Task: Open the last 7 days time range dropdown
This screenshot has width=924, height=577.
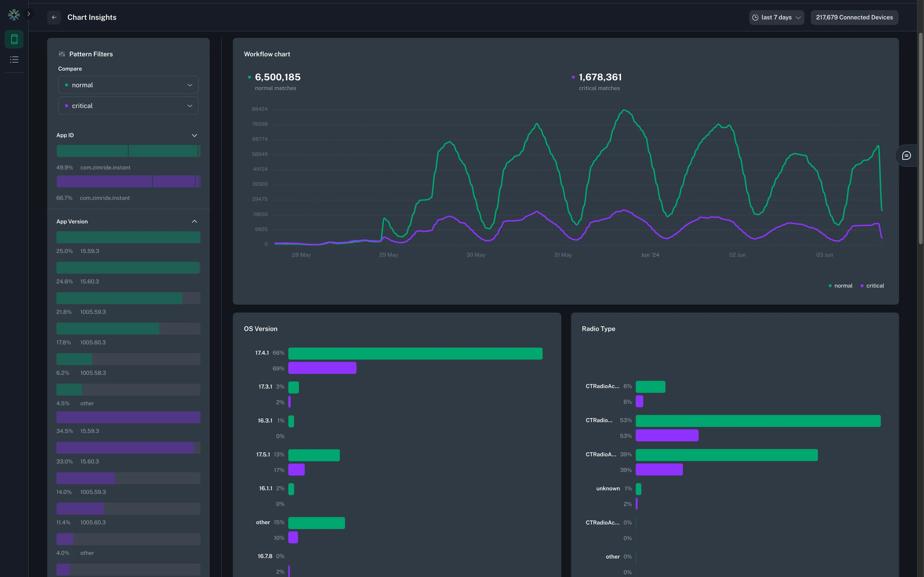Action: pyautogui.click(x=776, y=17)
